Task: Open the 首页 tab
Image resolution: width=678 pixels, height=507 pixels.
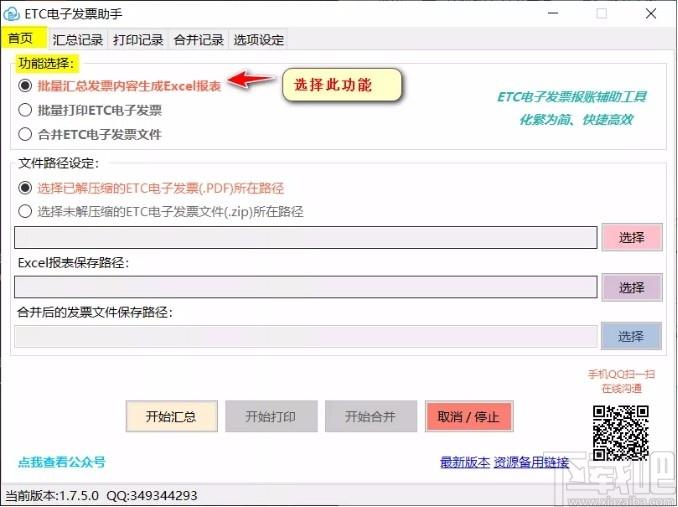Action: click(x=24, y=38)
